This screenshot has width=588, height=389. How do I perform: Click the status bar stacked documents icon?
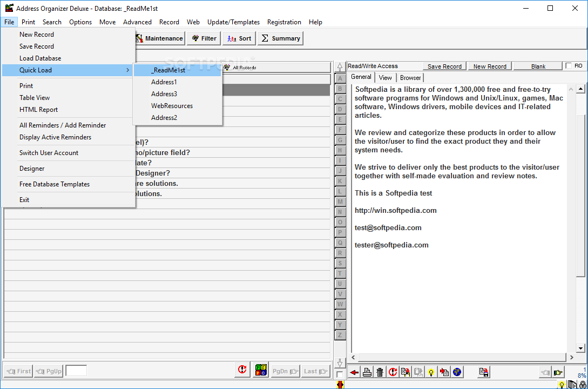pyautogui.click(x=572, y=385)
